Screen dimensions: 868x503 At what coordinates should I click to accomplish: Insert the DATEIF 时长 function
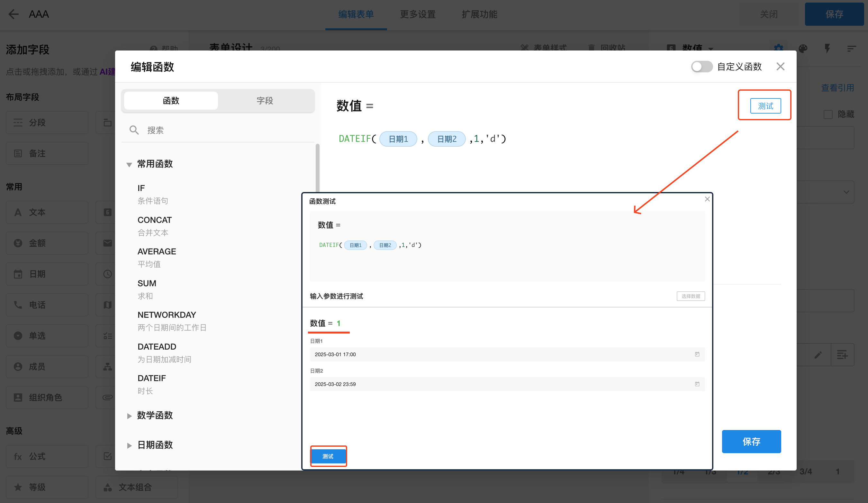click(x=151, y=384)
